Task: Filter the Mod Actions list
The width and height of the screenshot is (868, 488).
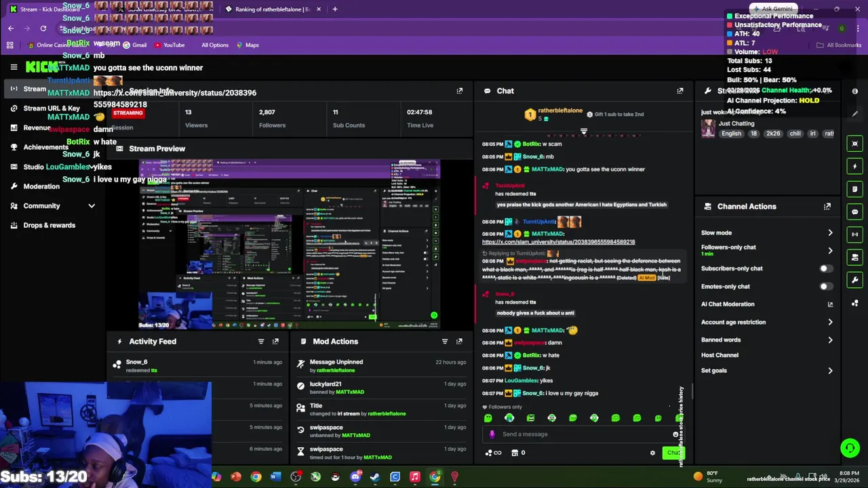Action: point(445,342)
